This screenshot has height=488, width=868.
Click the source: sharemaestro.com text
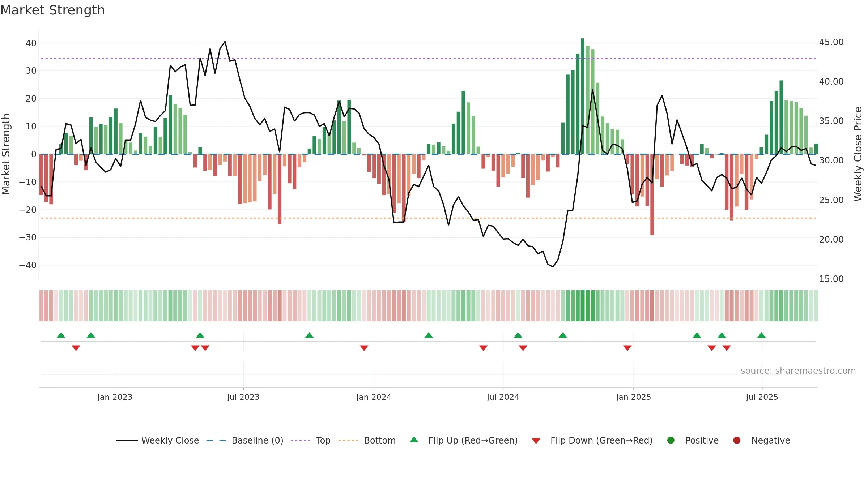(x=798, y=371)
